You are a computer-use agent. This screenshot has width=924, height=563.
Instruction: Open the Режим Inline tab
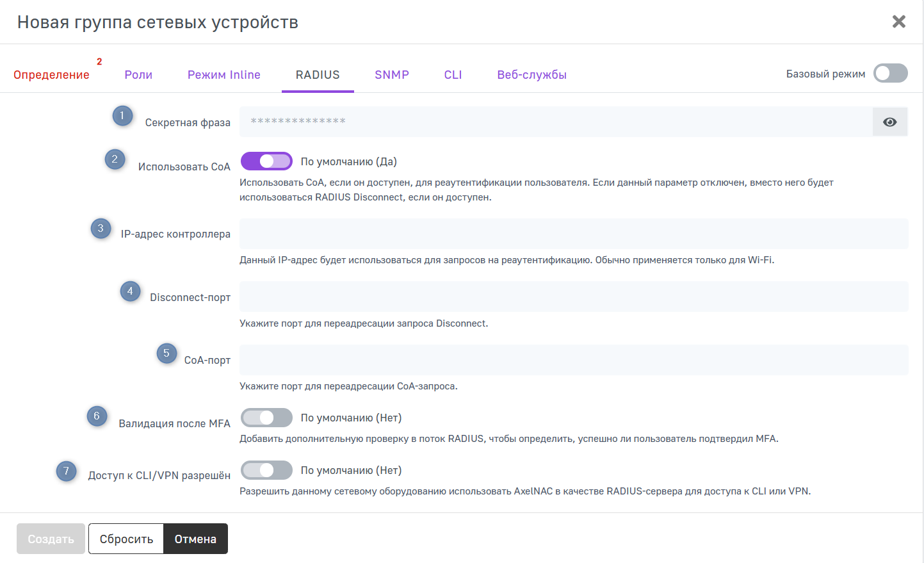(x=223, y=75)
